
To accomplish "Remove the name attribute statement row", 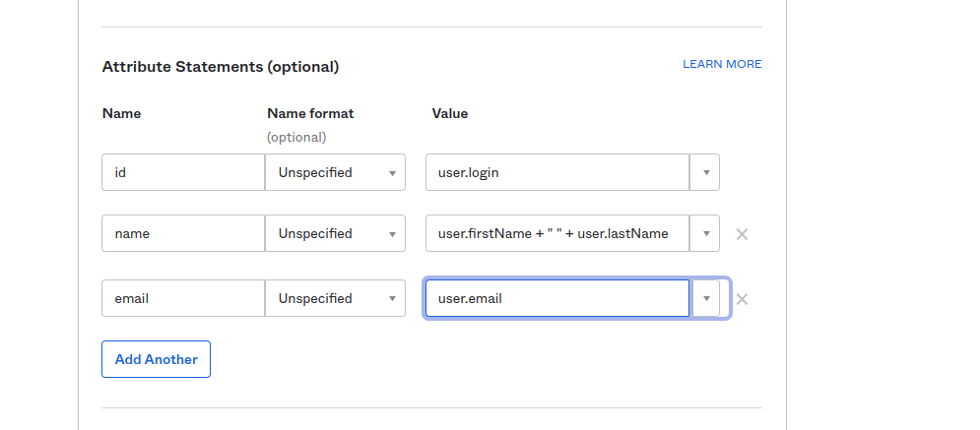I will point(742,234).
